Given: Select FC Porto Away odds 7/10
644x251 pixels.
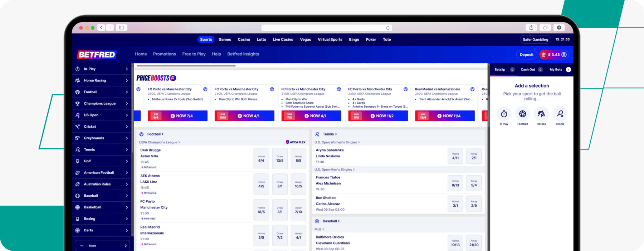Looking at the screenshot, I should 298,210.
